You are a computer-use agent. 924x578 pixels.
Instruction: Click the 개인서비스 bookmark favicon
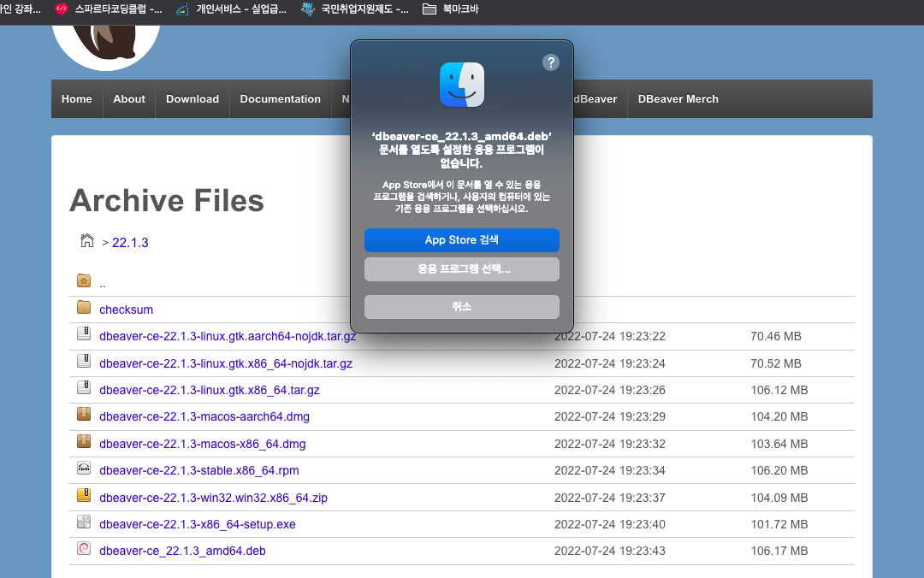[x=183, y=9]
